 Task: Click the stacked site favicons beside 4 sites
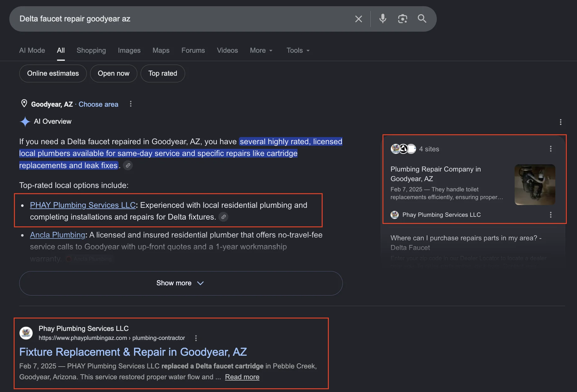[x=403, y=149]
